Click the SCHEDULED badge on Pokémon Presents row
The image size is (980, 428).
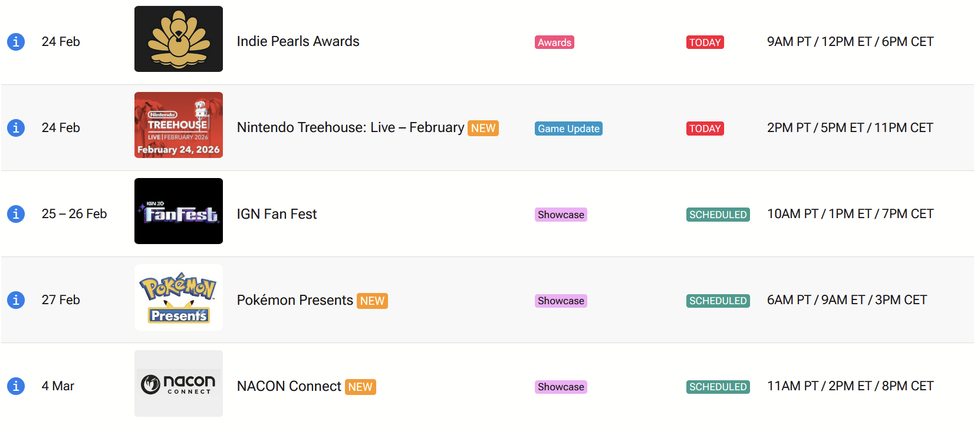718,301
